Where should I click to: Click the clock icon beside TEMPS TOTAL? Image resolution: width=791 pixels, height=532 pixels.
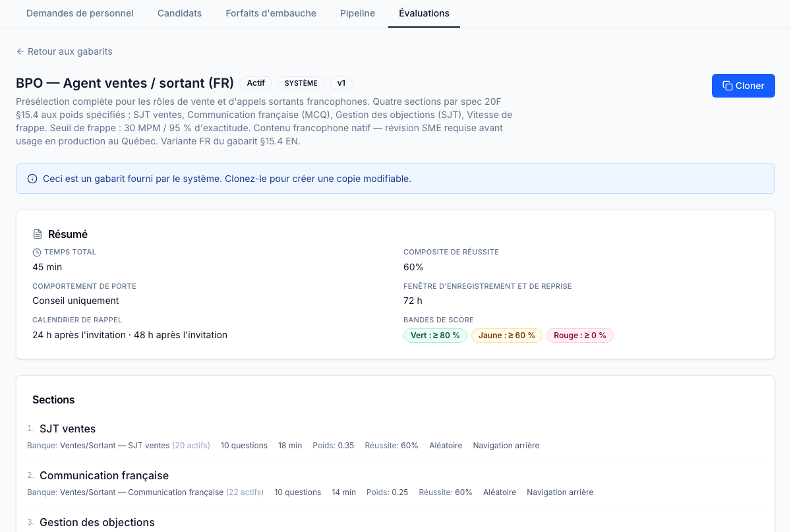pos(36,252)
